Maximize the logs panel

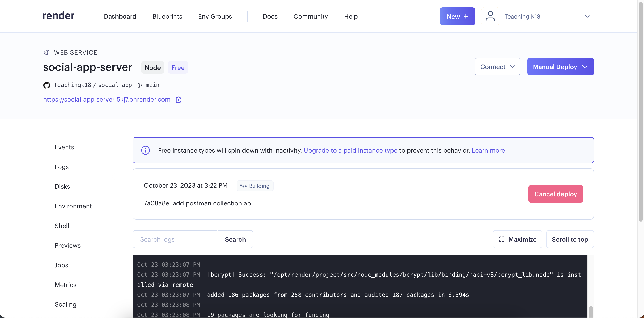click(517, 239)
